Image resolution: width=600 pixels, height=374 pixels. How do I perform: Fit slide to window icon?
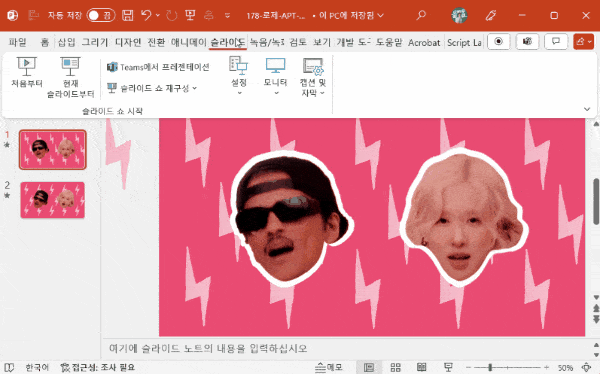586,367
